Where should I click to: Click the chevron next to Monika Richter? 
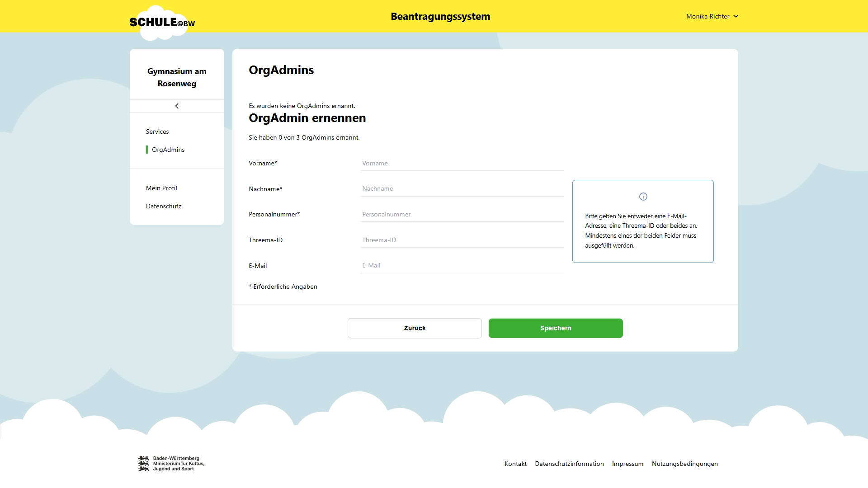click(x=736, y=16)
